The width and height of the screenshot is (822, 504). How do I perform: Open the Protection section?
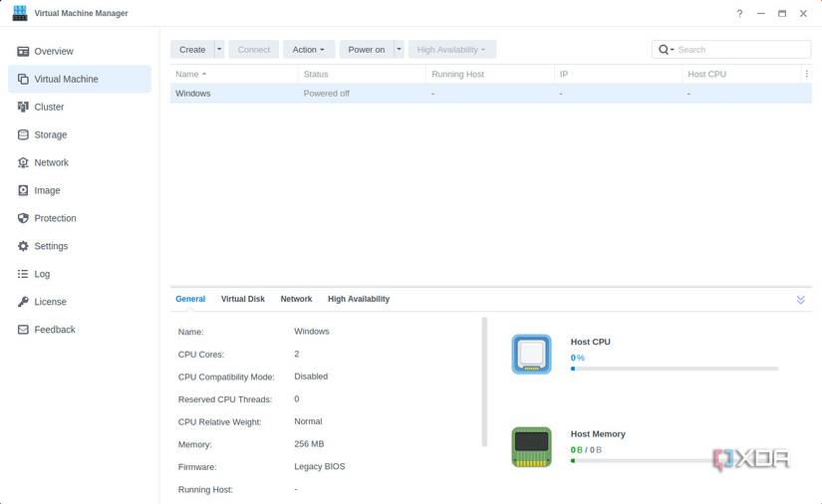point(80,218)
